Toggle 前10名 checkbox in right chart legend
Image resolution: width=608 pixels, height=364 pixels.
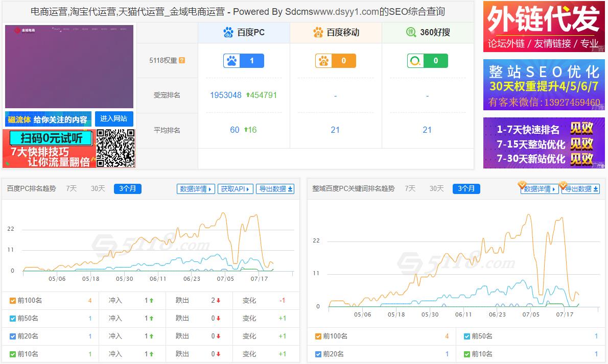tap(467, 354)
